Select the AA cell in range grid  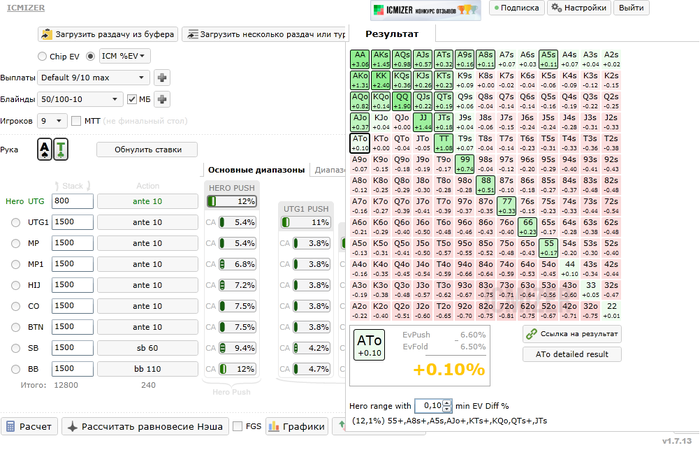[360, 59]
